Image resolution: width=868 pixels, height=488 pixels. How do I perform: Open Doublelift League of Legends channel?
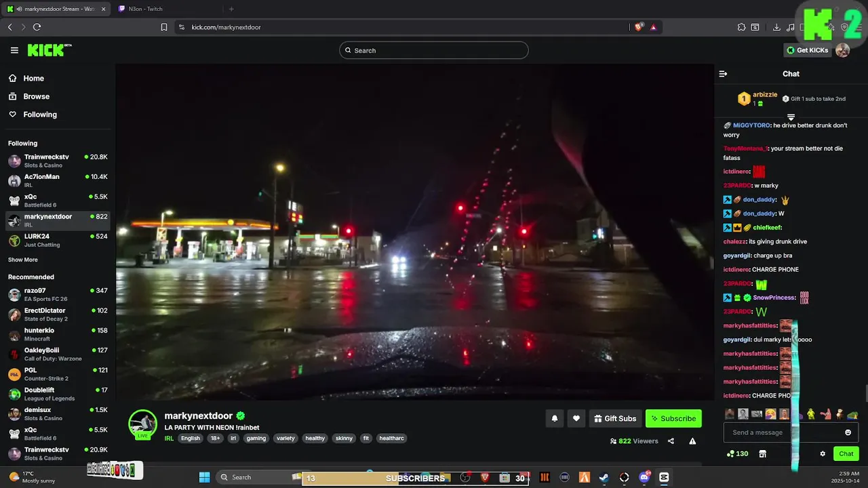[58, 394]
